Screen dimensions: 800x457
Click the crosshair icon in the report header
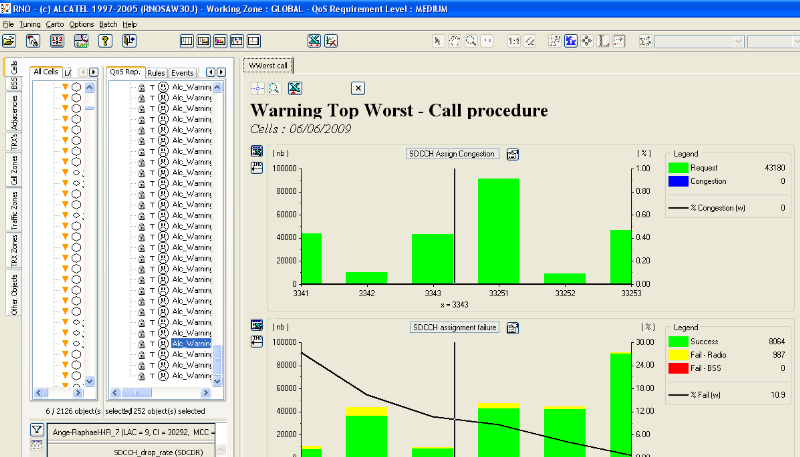click(x=257, y=88)
